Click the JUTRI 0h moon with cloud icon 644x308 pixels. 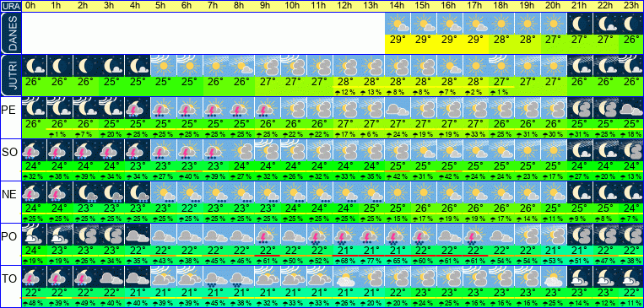pyautogui.click(x=34, y=66)
